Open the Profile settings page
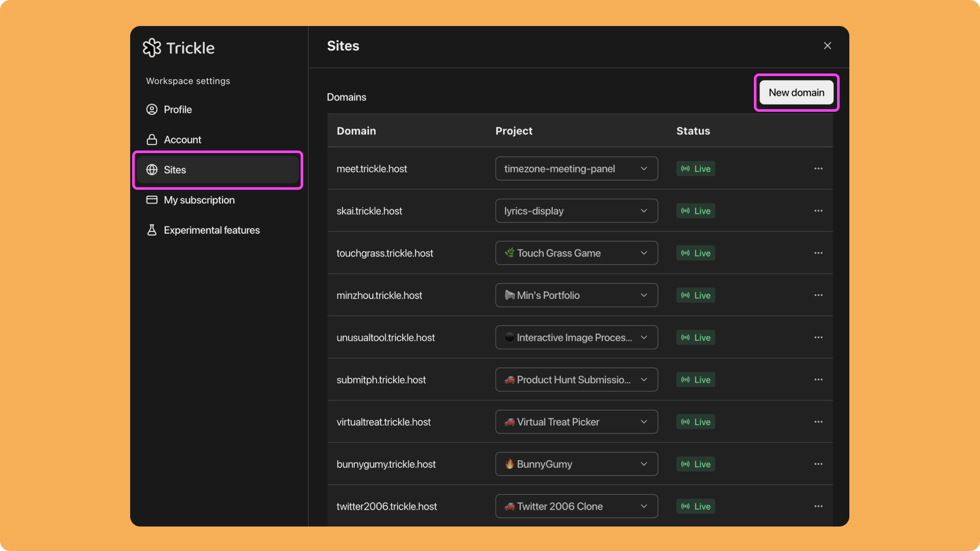 coord(178,109)
